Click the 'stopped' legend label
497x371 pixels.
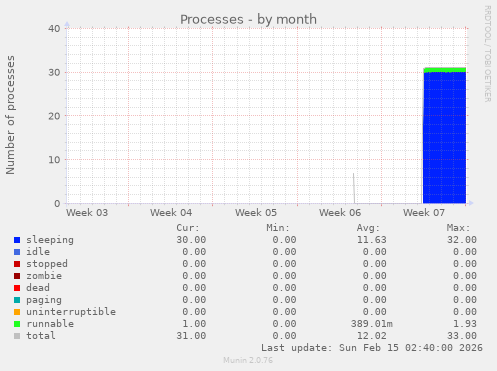click(47, 264)
